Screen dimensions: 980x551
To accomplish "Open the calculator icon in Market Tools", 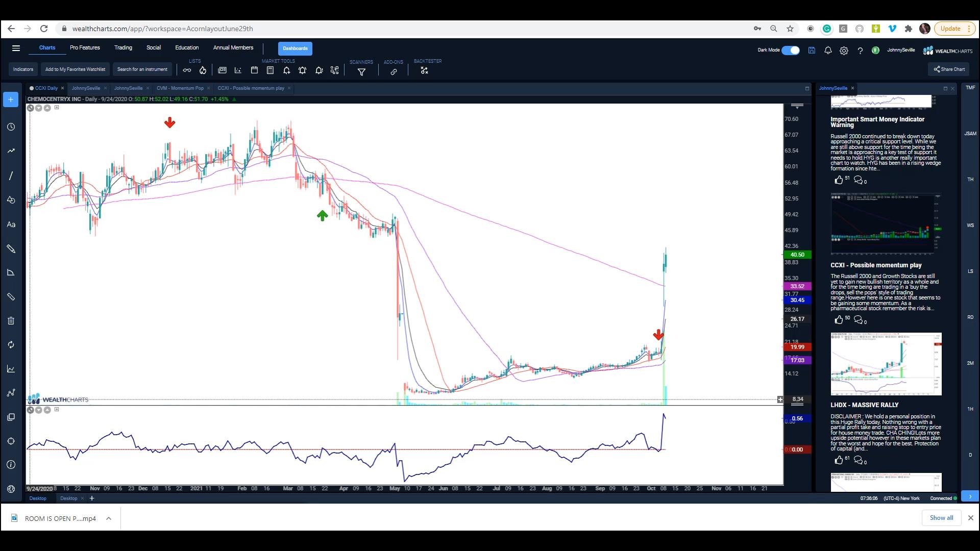I will [270, 70].
